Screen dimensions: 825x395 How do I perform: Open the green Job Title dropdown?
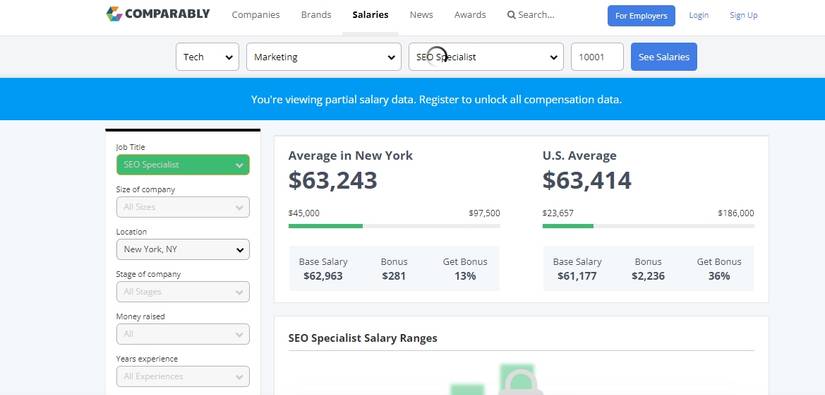point(183,165)
